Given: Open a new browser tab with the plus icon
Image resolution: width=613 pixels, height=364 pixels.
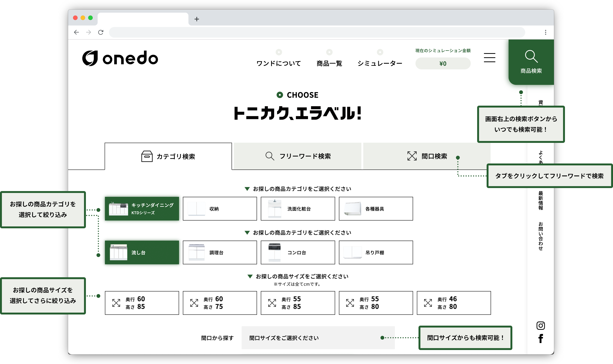Looking at the screenshot, I should (197, 19).
